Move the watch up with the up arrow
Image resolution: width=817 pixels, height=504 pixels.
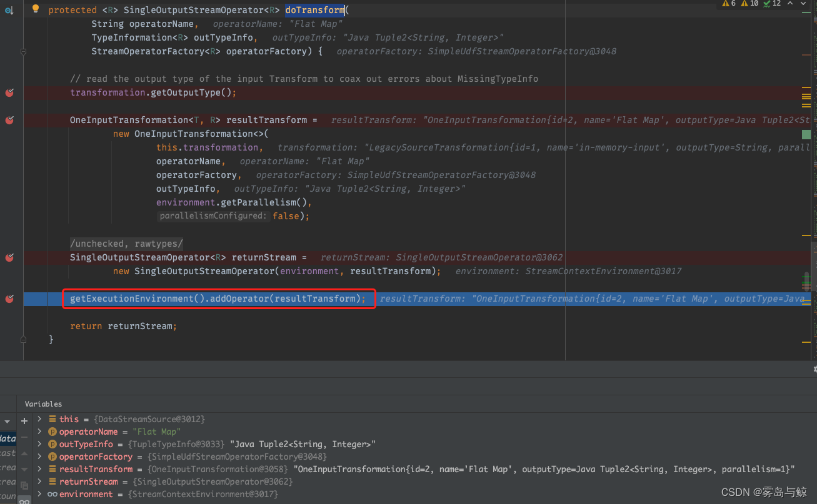coord(24,453)
